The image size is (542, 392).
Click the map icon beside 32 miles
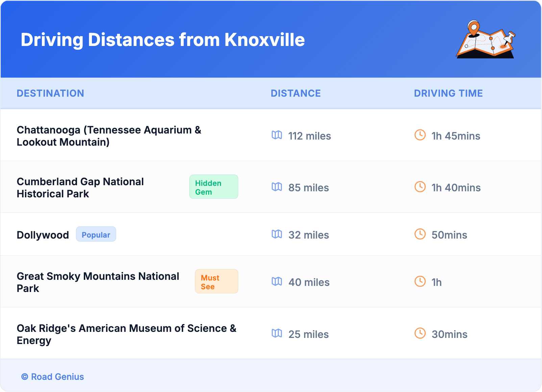click(277, 234)
